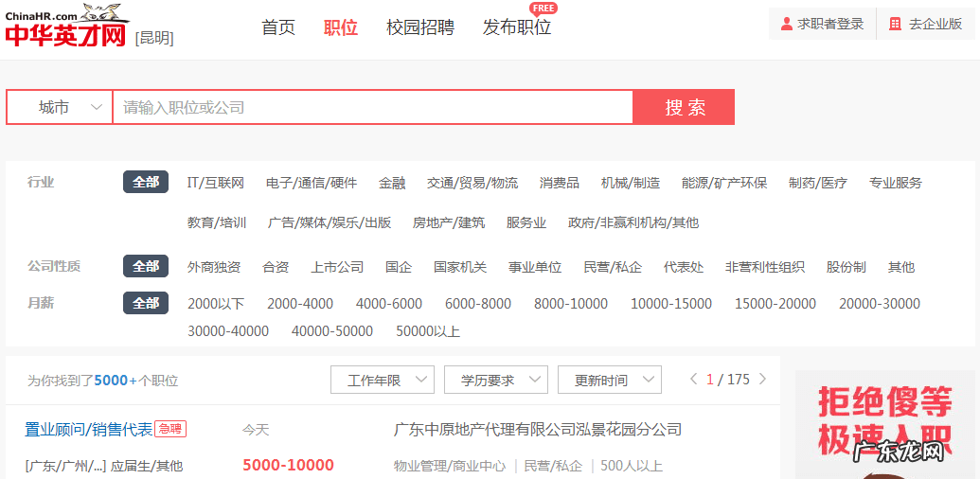Click the 求职者登录 user icon
Screen dimensions: 980x479
(787, 25)
